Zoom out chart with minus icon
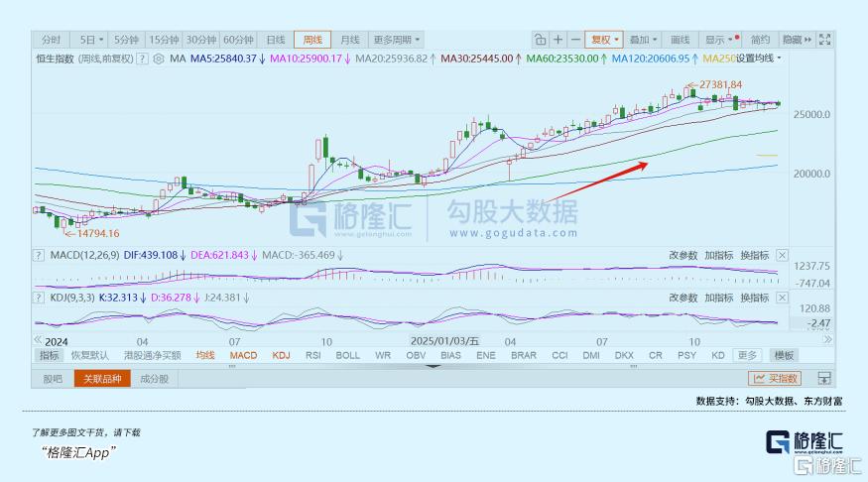This screenshot has width=868, height=482. coord(575,40)
